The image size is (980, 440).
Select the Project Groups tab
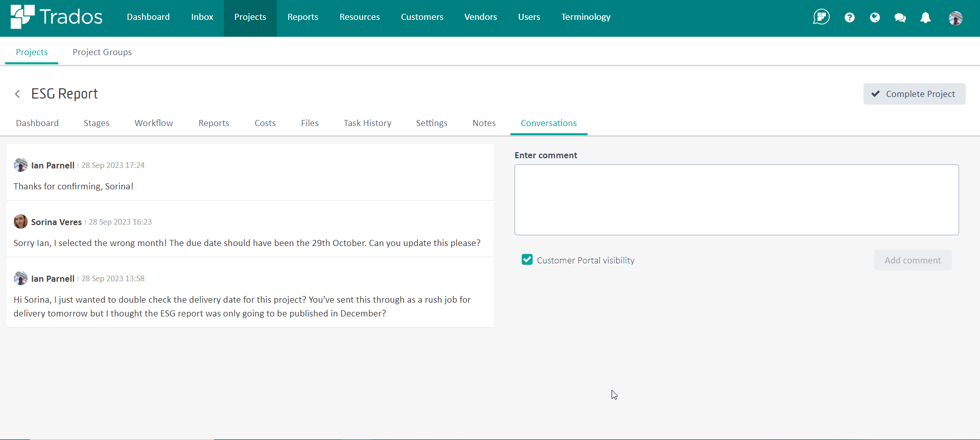pyautogui.click(x=102, y=52)
